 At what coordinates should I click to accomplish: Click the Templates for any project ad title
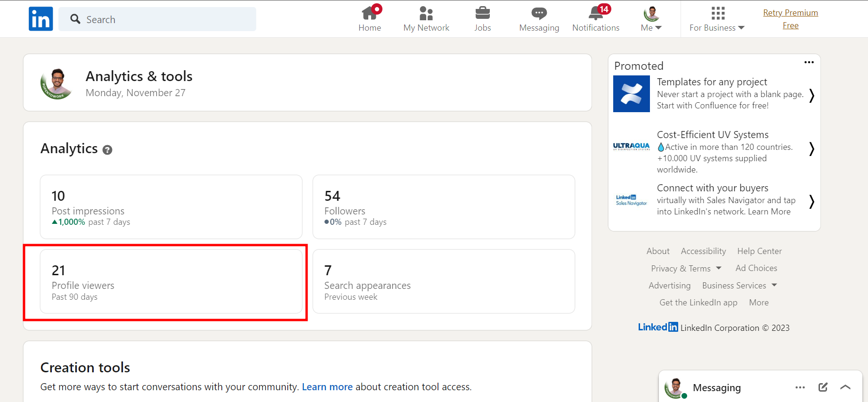pos(712,82)
